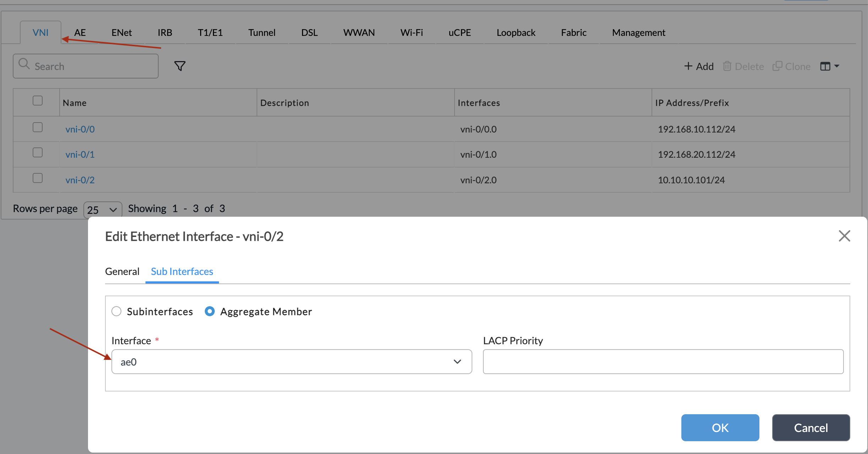Open the Rows per page dropdown
The image size is (868, 454).
(x=103, y=210)
